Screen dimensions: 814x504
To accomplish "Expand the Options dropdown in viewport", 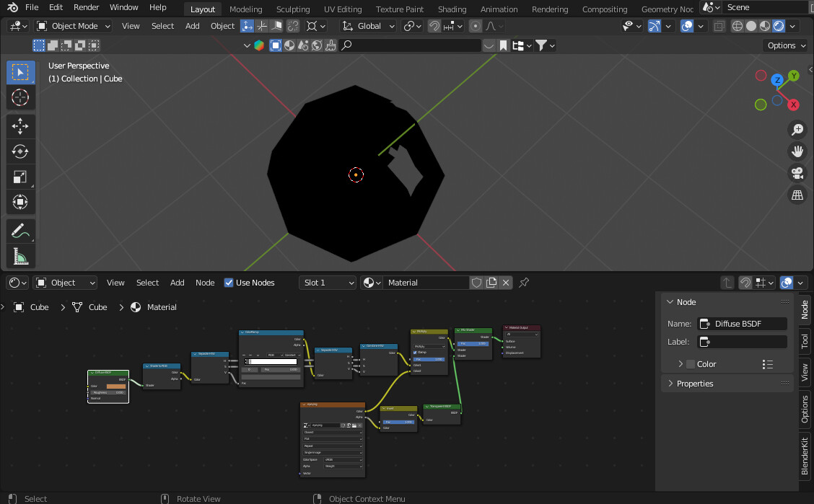I will pyautogui.click(x=785, y=45).
